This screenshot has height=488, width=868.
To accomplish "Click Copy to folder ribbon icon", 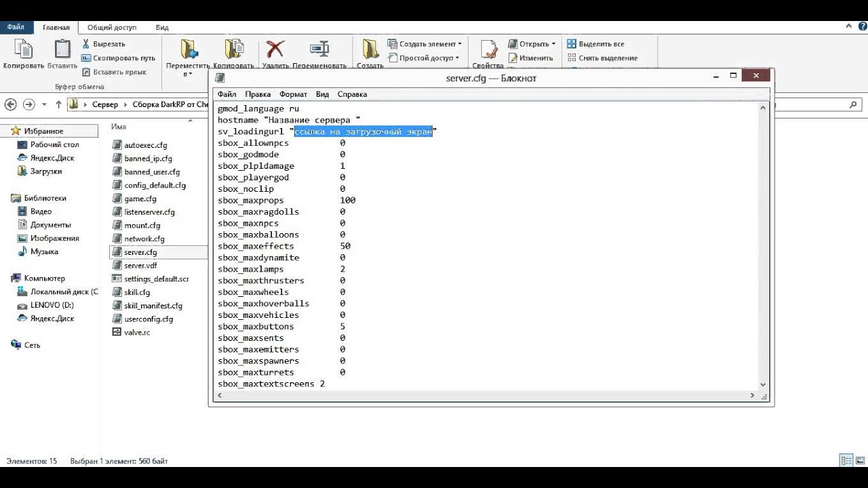I will pyautogui.click(x=233, y=49).
